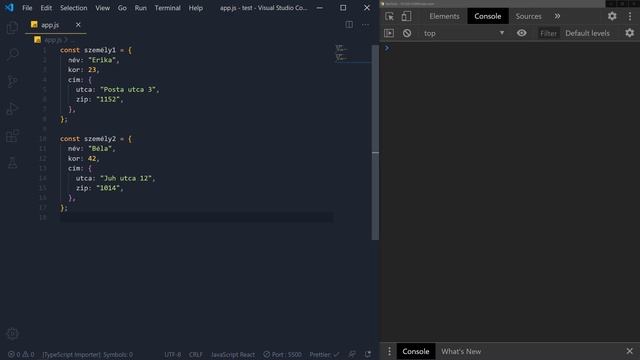Viewport: 640px width, 360px height.
Task: Open the Extensions view
Action: pos(12,136)
